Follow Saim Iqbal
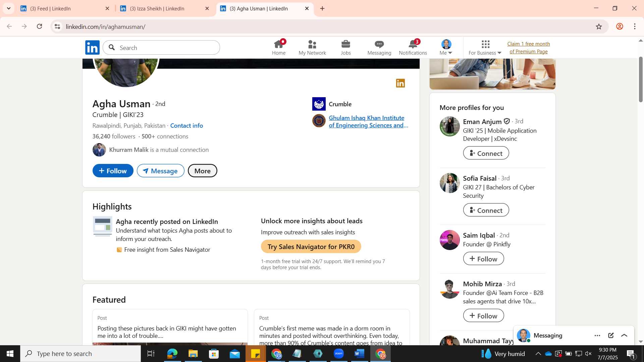This screenshot has height=362, width=644. click(x=483, y=258)
